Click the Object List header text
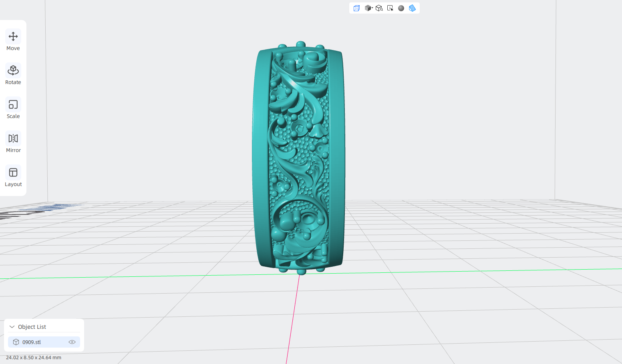The image size is (622, 364). click(x=32, y=327)
